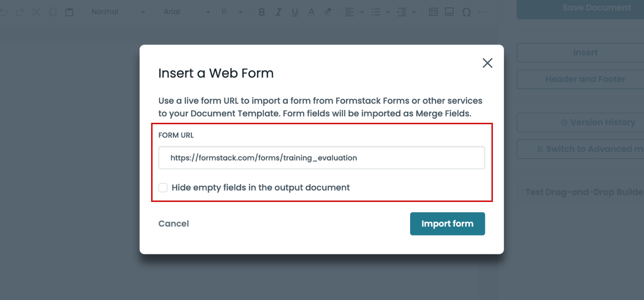Viewport: 644px width, 300px height.
Task: Click the insert image icon
Action: [449, 12]
